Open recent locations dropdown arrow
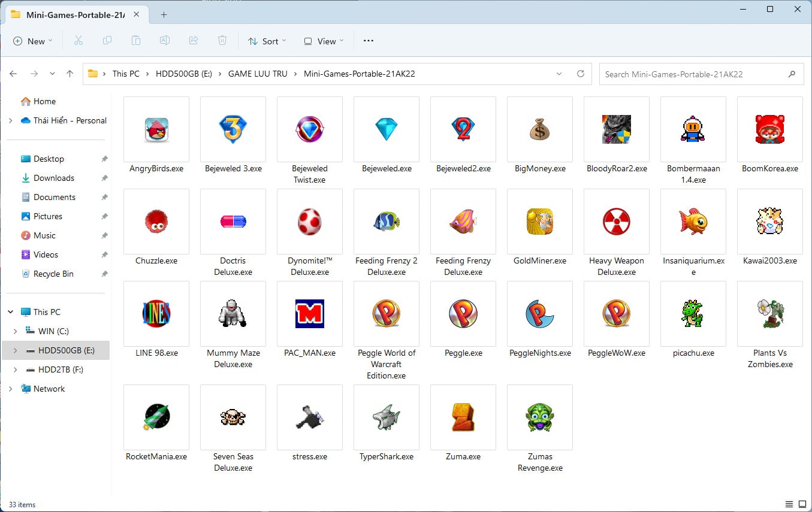This screenshot has width=812, height=512. (x=52, y=74)
